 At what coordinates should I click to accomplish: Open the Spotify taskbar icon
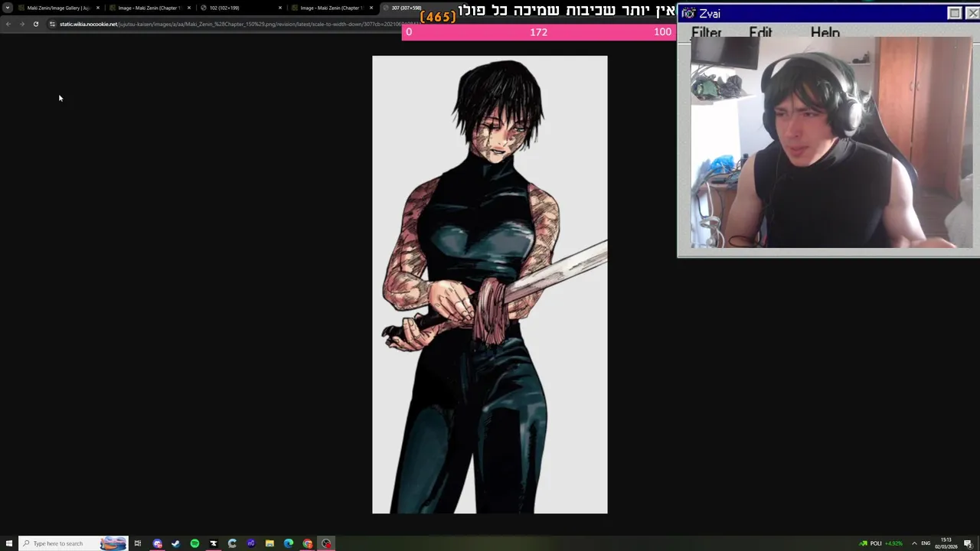point(194,543)
